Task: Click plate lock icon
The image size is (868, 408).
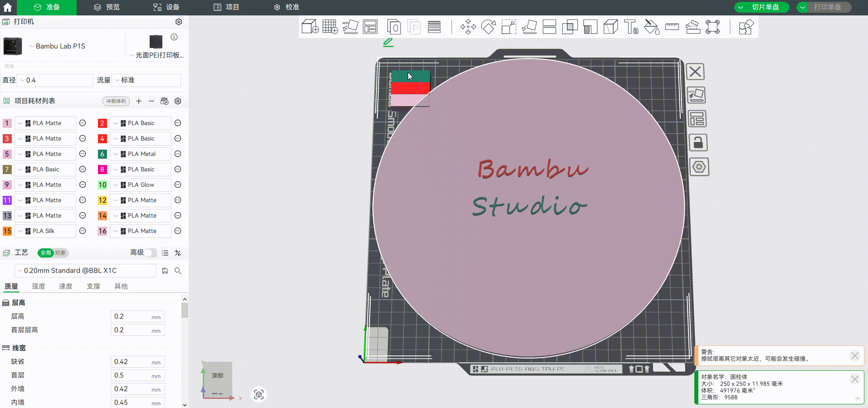Action: [x=698, y=143]
